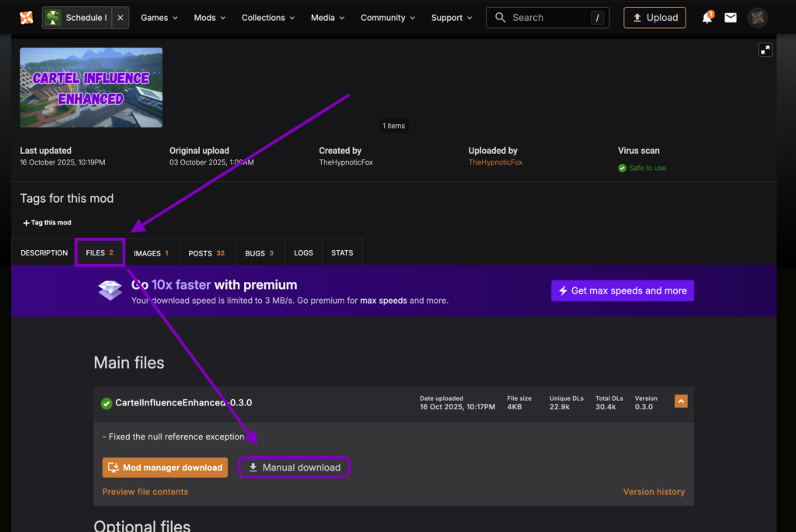Open the Version history link
This screenshot has width=796, height=532.
pos(654,492)
